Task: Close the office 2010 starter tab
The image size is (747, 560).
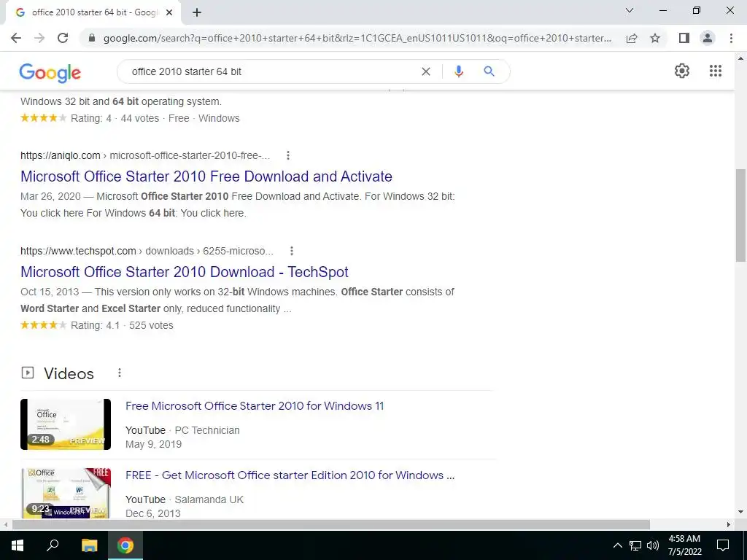Action: pos(169,12)
